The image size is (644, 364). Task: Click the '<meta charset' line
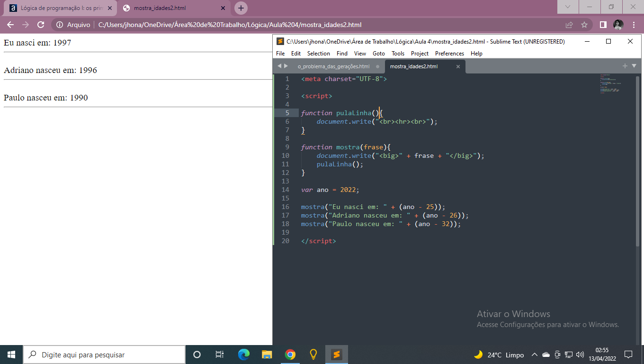[x=344, y=79]
